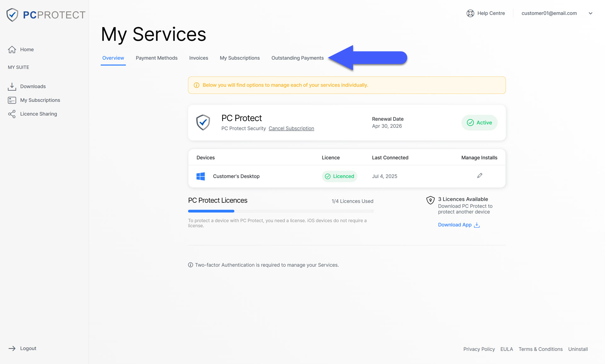Click the My Services page title
Viewport: 605px width, 364px height.
[153, 34]
